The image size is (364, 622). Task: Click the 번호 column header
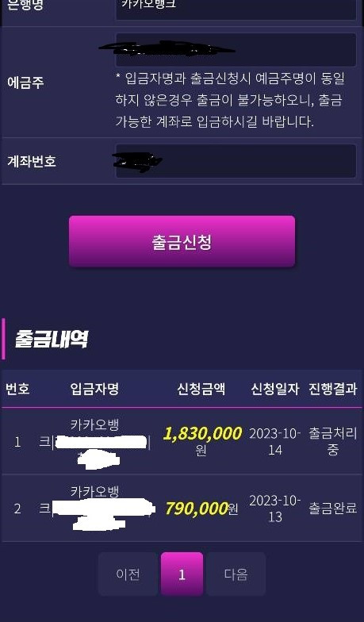click(x=17, y=389)
